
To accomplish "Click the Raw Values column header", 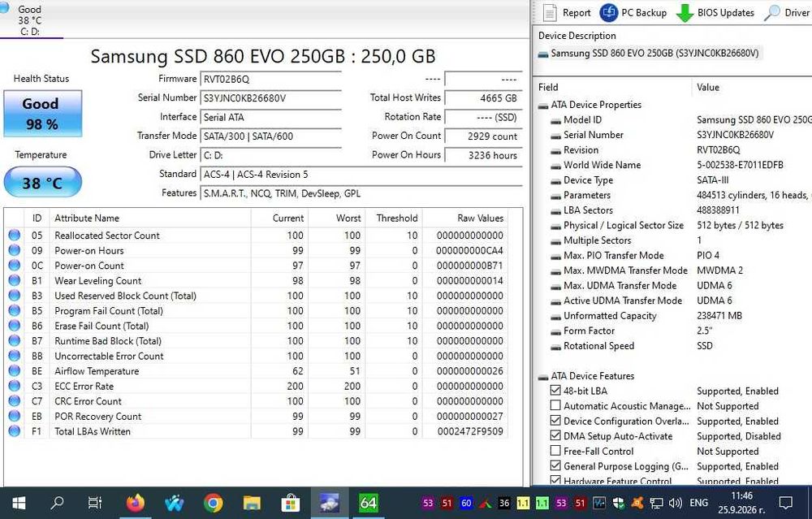I will [465, 218].
